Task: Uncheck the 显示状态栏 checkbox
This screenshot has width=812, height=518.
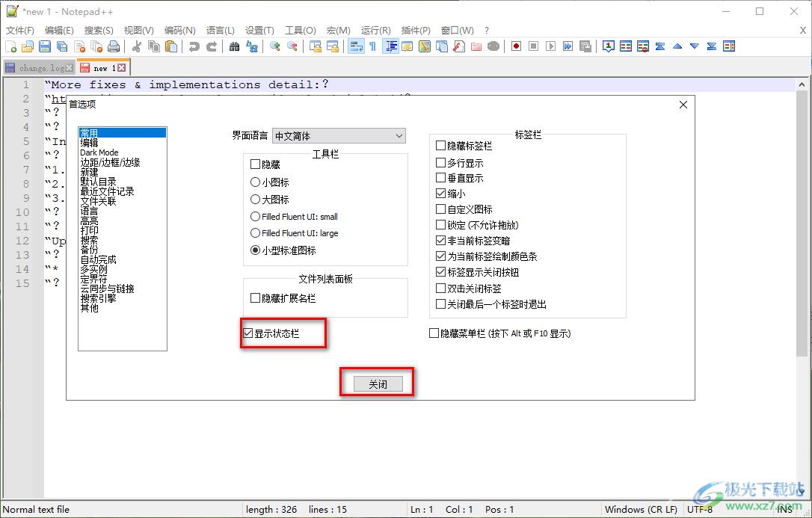Action: point(248,333)
